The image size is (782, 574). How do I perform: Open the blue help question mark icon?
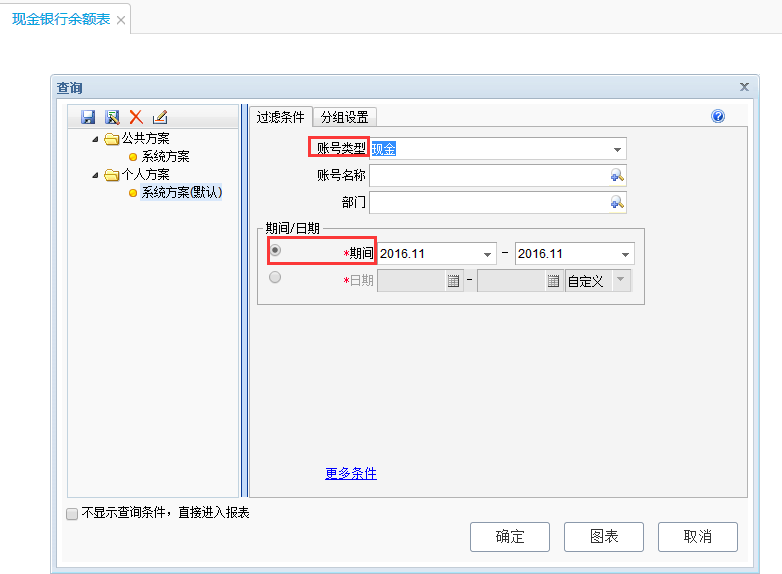(718, 116)
